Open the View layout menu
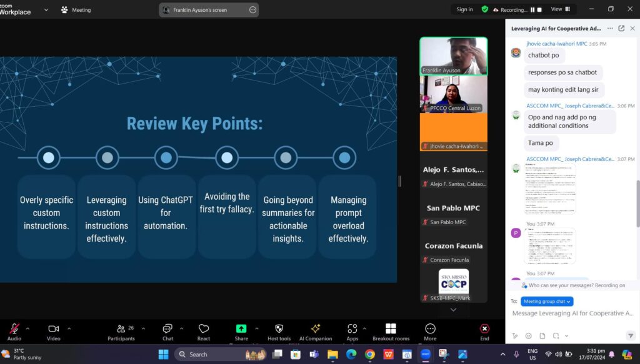640x364 pixels. (x=561, y=9)
